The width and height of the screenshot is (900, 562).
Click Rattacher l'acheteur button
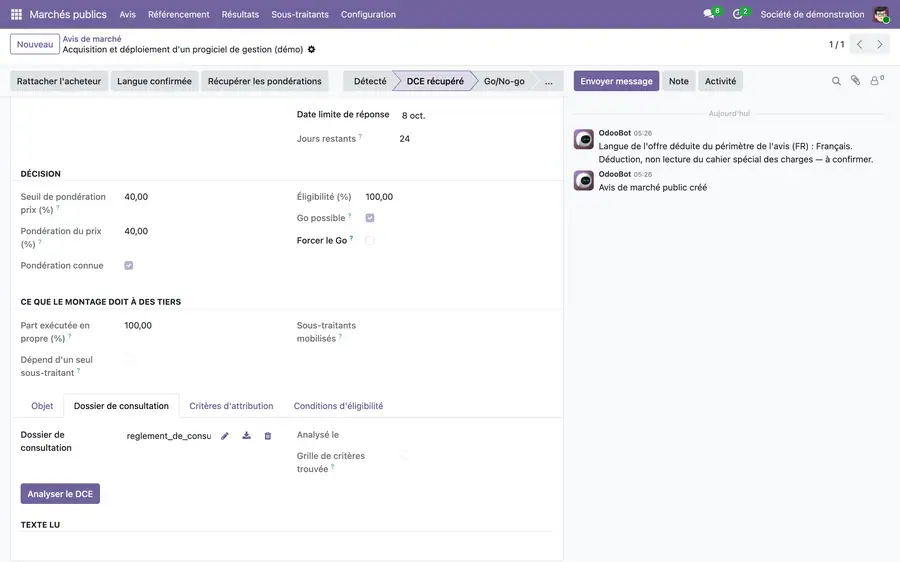pos(59,81)
